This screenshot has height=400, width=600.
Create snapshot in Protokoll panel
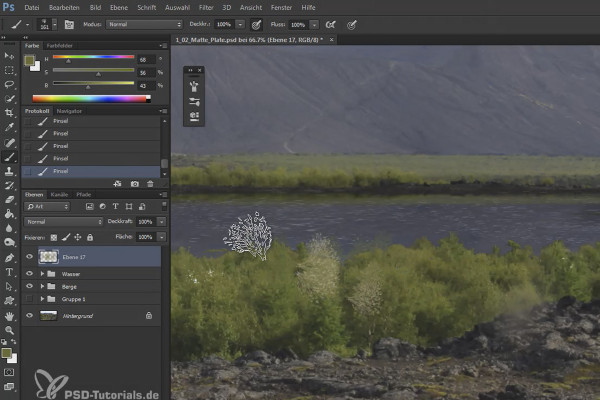tap(135, 184)
